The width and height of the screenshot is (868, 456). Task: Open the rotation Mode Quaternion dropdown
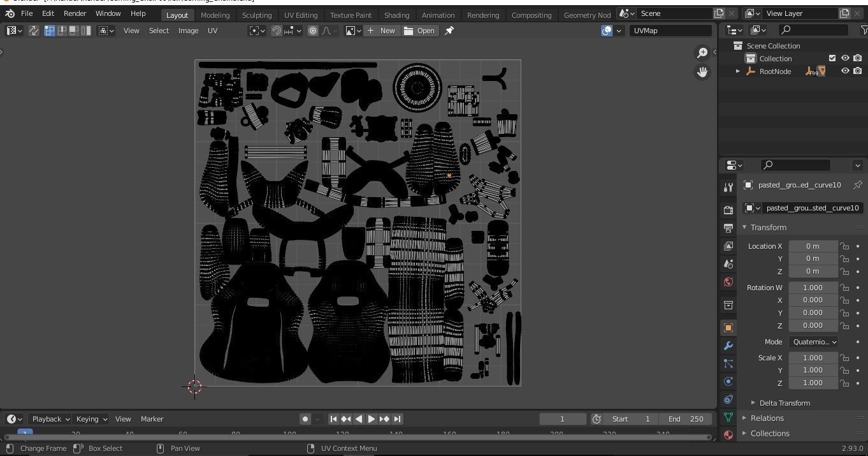pyautogui.click(x=813, y=342)
